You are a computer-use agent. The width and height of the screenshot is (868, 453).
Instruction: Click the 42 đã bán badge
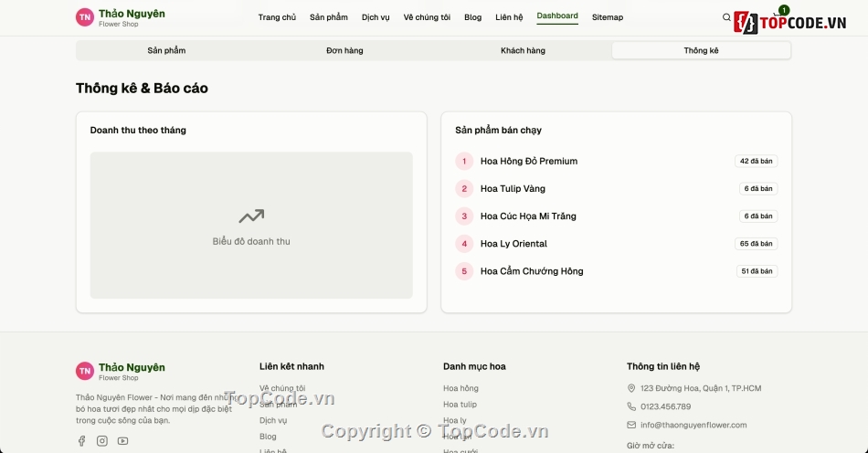tap(757, 161)
